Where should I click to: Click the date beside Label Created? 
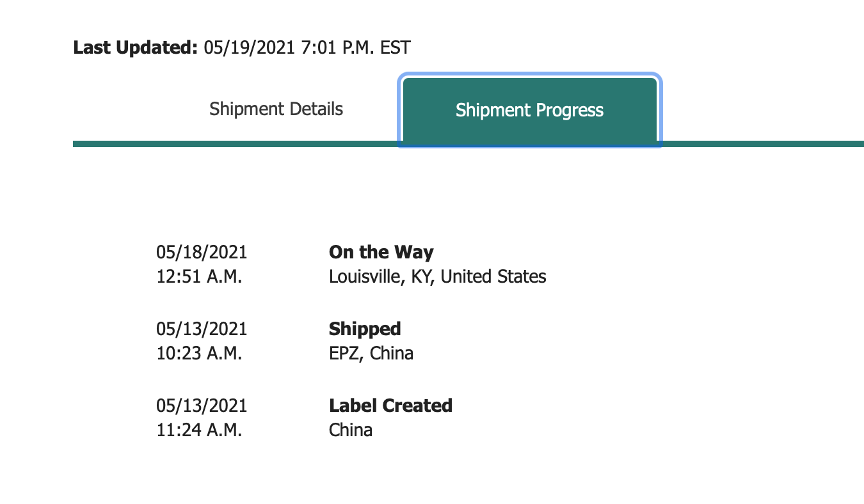pyautogui.click(x=202, y=406)
